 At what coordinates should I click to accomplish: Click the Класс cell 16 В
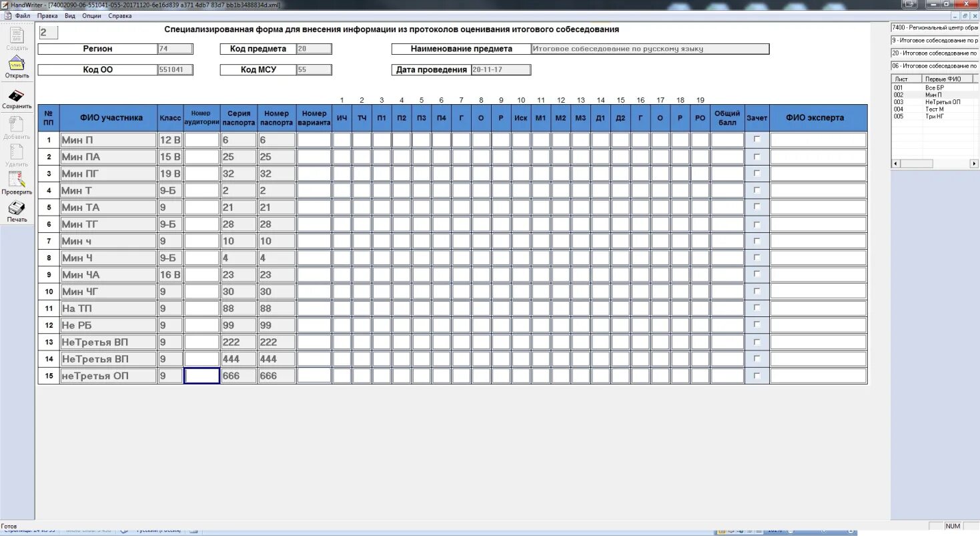coord(171,274)
